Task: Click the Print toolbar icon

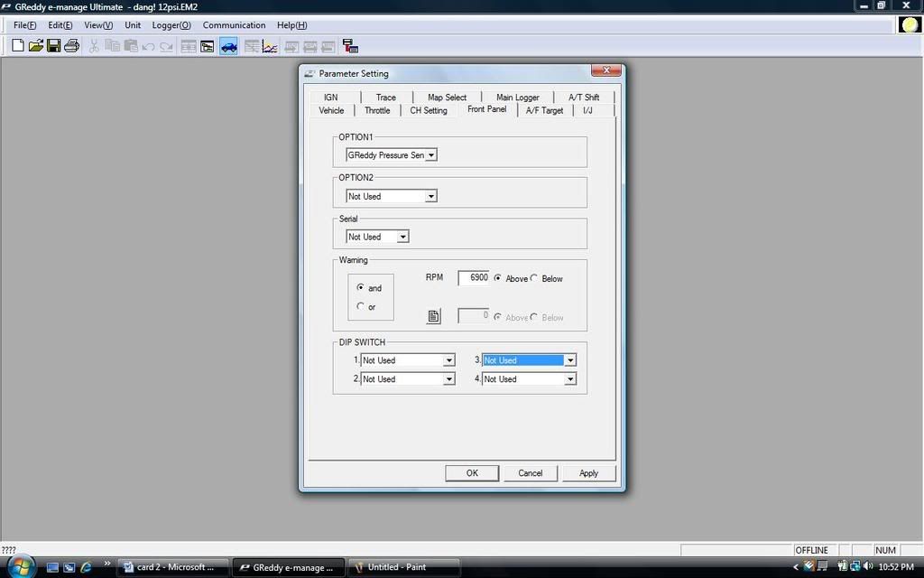Action: click(72, 46)
